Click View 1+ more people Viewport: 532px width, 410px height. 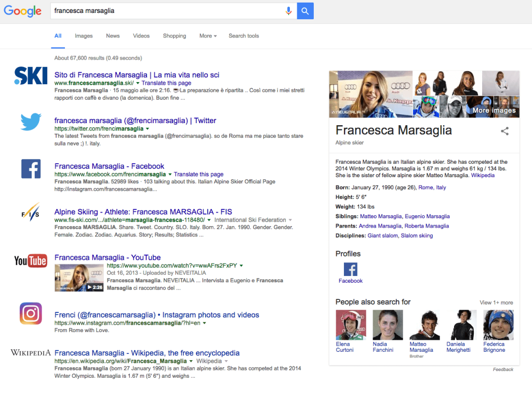496,303
